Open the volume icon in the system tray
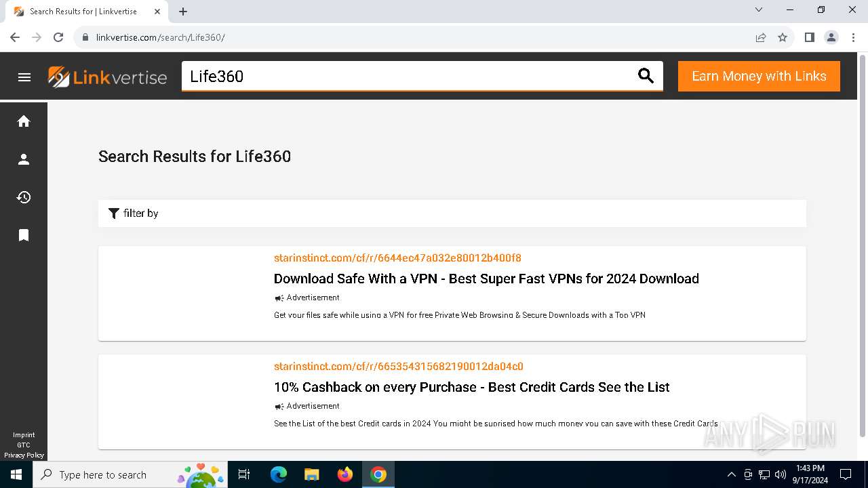The image size is (868, 488). pos(780,474)
